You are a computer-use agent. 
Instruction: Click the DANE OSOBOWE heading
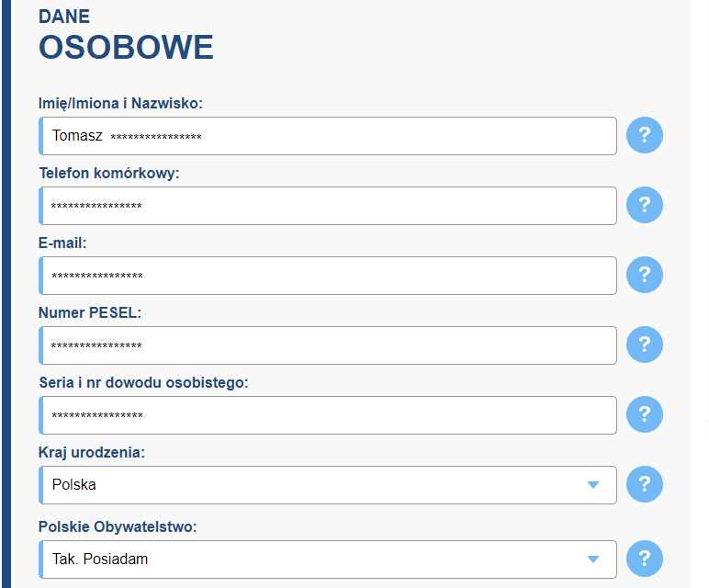point(126,35)
